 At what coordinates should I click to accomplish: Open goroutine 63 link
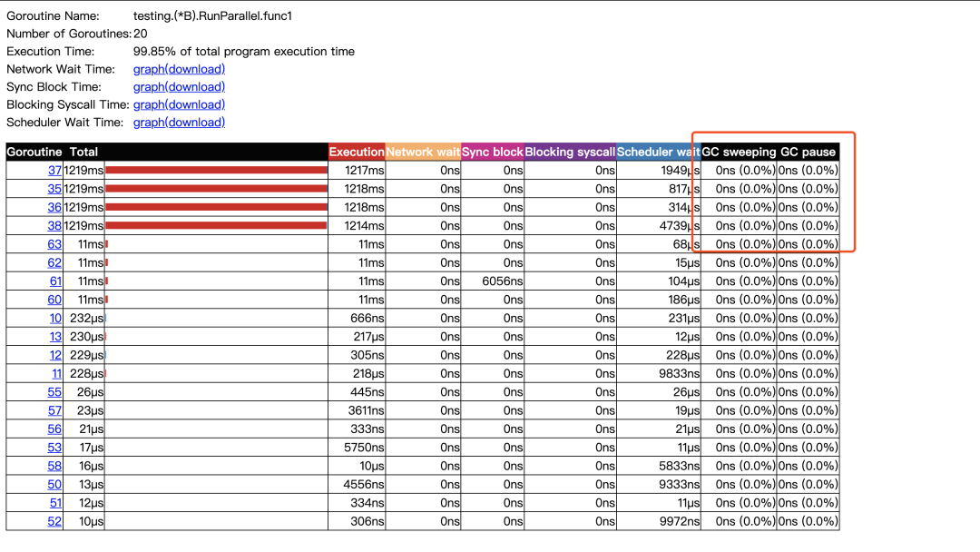(55, 244)
